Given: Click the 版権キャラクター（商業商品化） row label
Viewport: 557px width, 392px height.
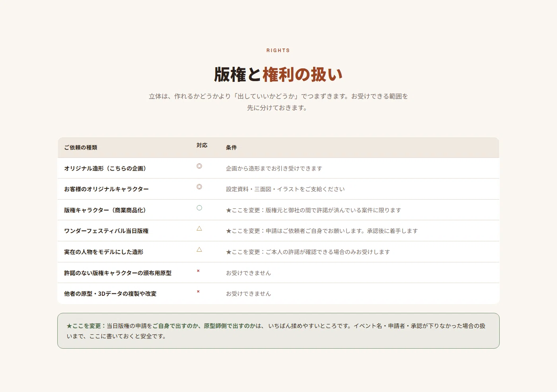Looking at the screenshot, I should 106,210.
